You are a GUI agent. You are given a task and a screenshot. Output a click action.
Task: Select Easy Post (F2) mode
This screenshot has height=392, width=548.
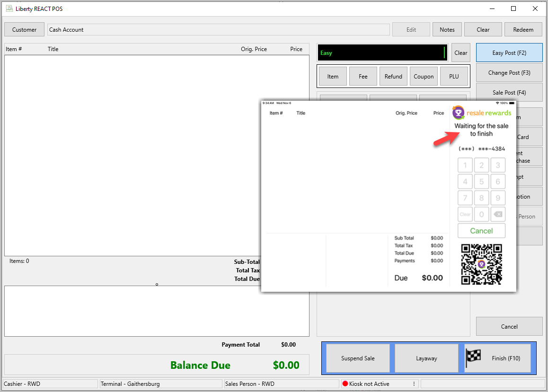click(x=509, y=52)
